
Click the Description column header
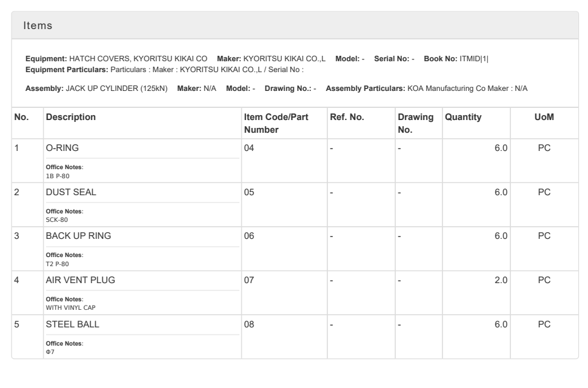(x=71, y=118)
